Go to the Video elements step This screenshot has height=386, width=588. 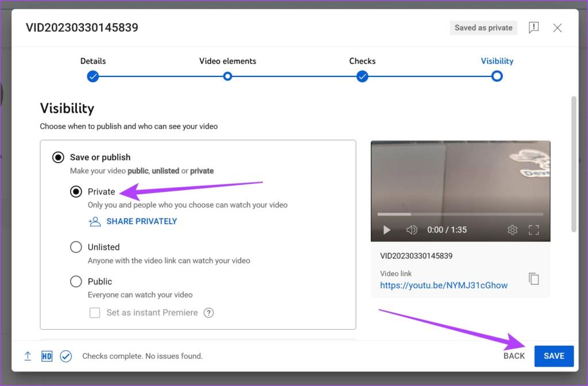[227, 76]
